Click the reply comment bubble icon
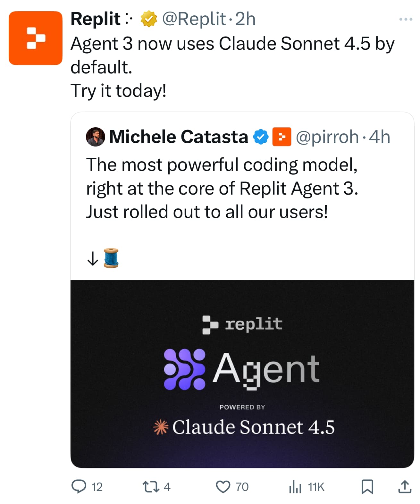This screenshot has height=504, width=420. [79, 486]
